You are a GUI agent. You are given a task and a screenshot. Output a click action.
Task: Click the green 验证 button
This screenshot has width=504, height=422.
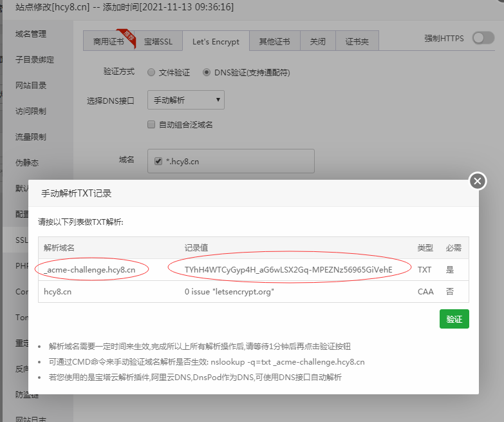[454, 319]
